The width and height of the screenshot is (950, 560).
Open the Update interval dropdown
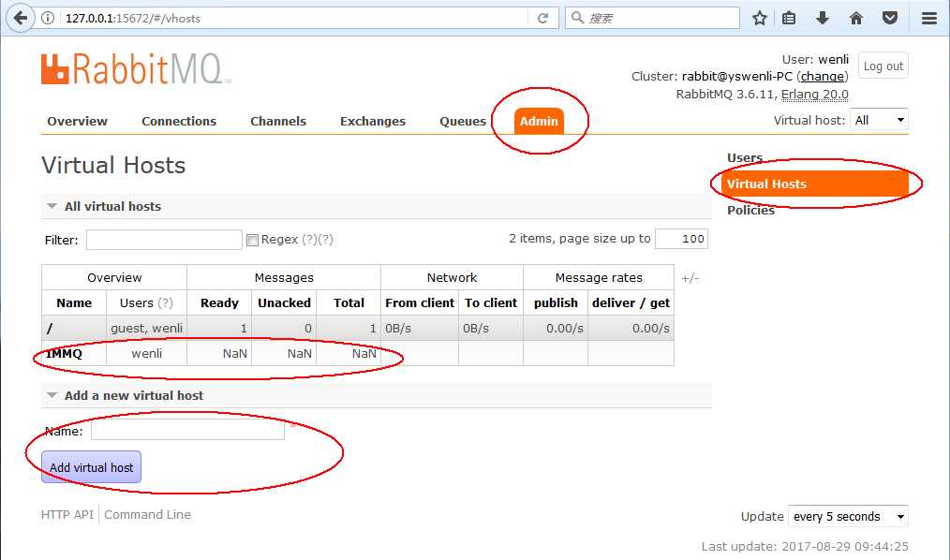(x=848, y=516)
